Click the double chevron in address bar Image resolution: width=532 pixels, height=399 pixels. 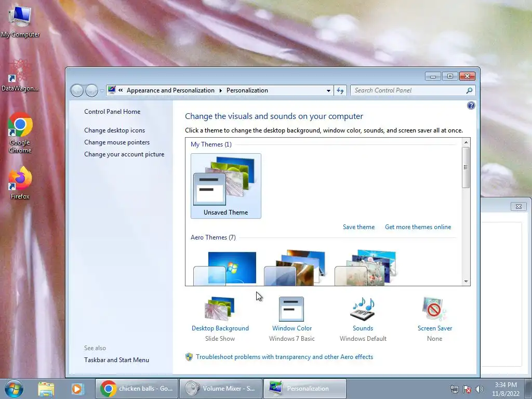[x=121, y=90]
